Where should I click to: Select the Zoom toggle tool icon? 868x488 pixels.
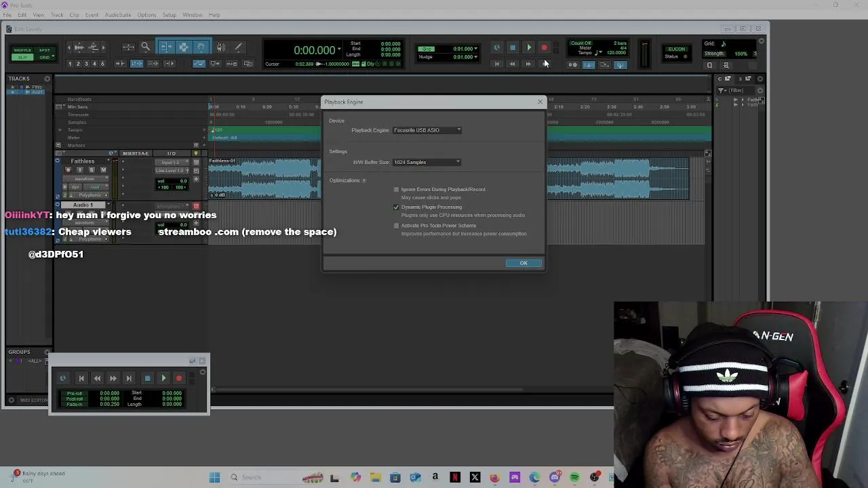tap(127, 47)
